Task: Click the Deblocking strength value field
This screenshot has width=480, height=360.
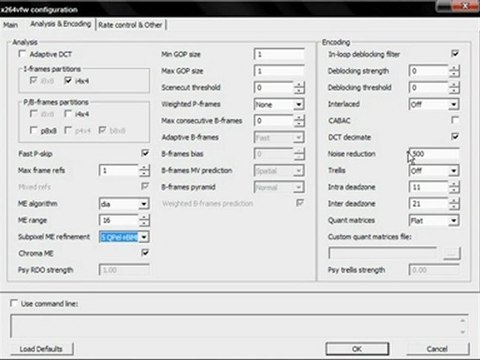Action: [429, 71]
